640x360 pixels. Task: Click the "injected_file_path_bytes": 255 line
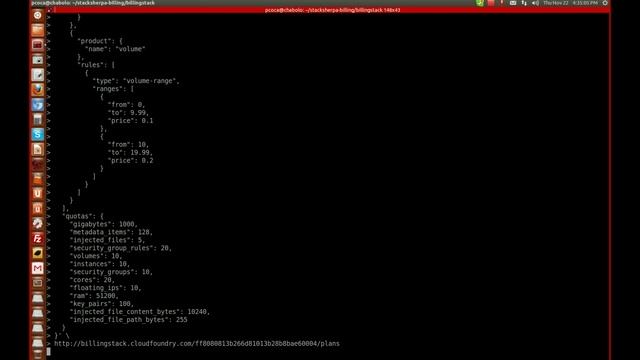coord(128,320)
